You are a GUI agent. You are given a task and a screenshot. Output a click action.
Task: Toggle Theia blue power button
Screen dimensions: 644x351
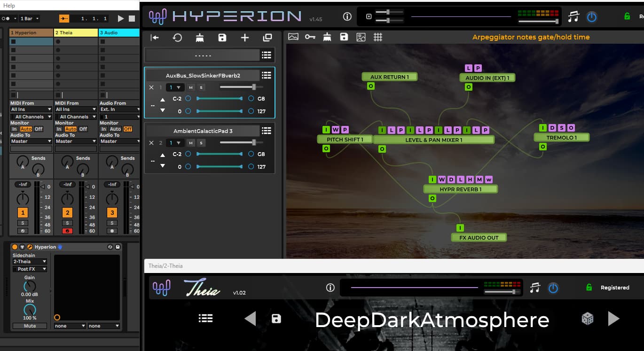553,288
